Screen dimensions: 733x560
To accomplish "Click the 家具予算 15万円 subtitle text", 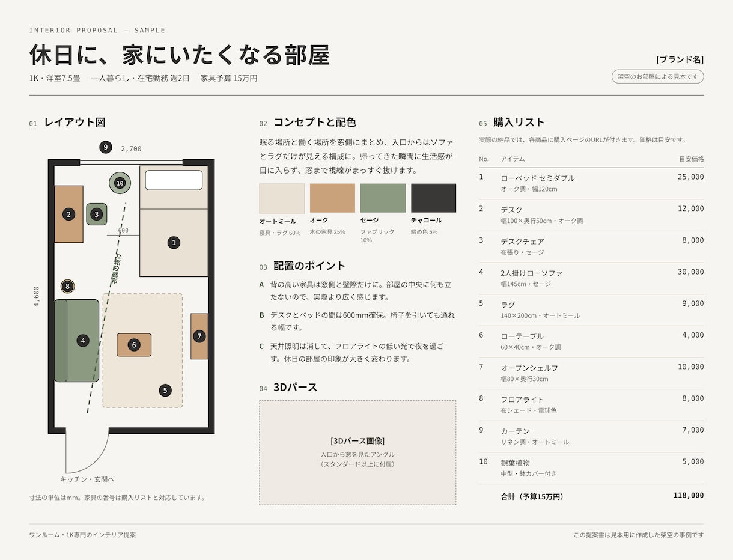I will (229, 78).
